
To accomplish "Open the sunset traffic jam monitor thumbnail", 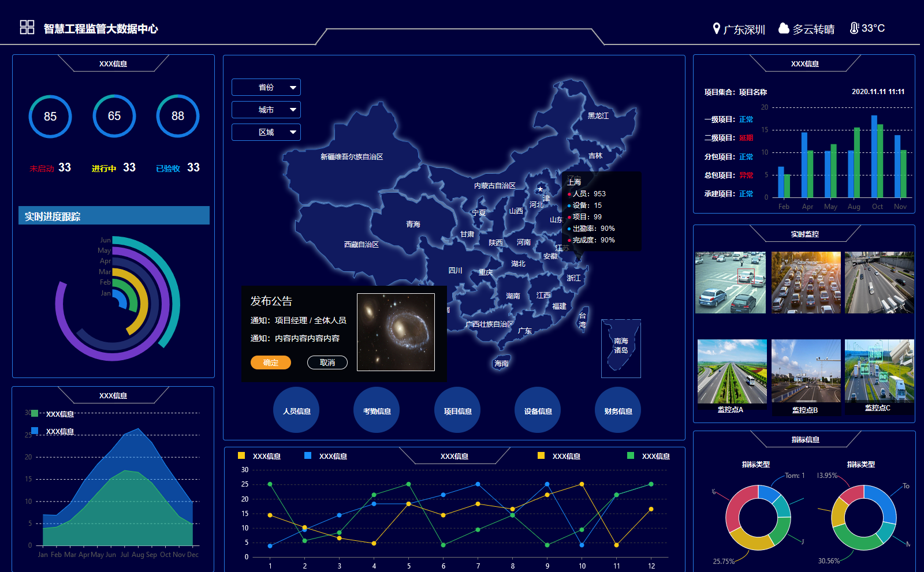I will [806, 282].
